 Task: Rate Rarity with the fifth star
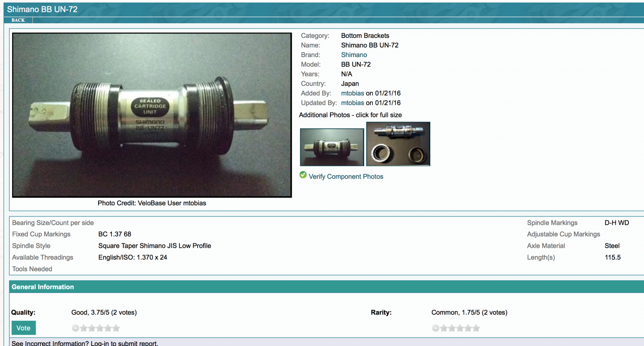(x=476, y=328)
